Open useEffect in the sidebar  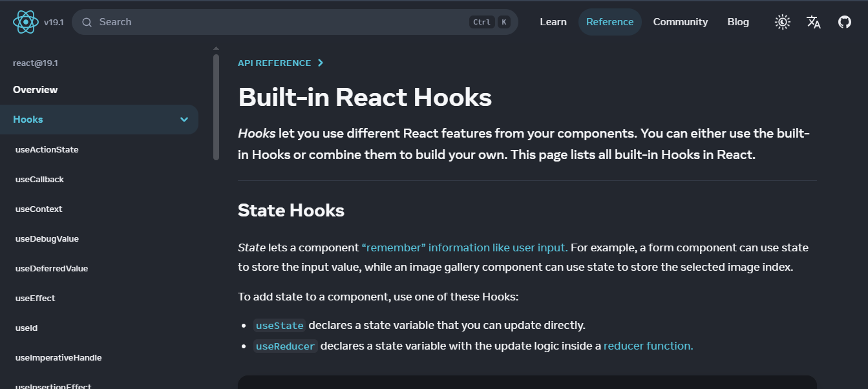pyautogui.click(x=35, y=298)
